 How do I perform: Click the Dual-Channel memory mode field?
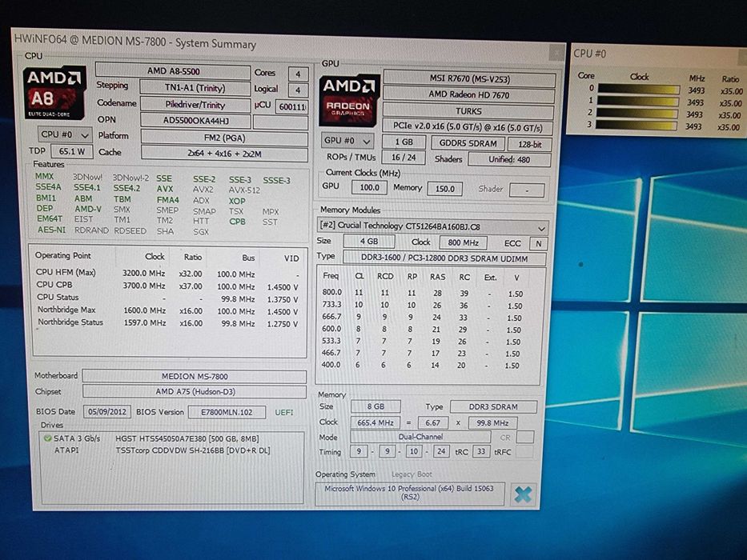(x=420, y=437)
